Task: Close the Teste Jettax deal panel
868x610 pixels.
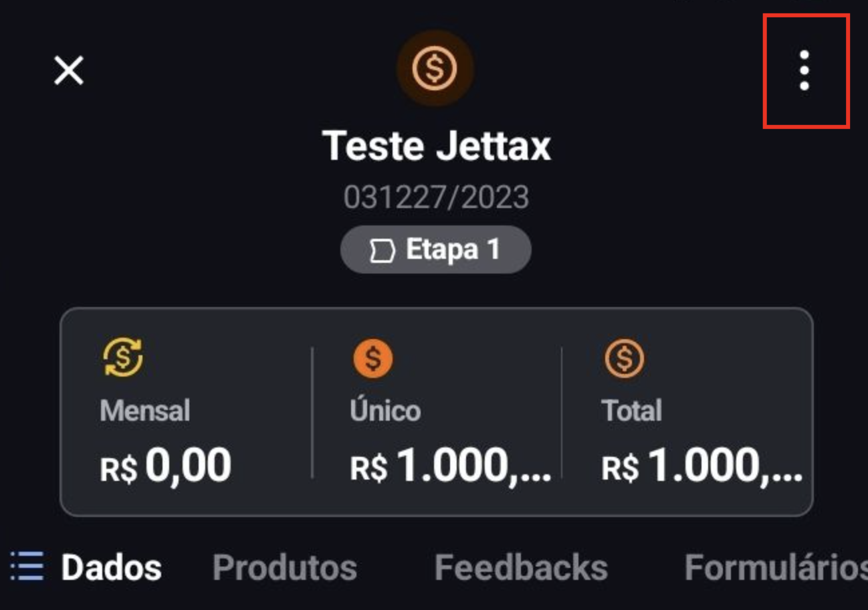Action: click(x=69, y=70)
